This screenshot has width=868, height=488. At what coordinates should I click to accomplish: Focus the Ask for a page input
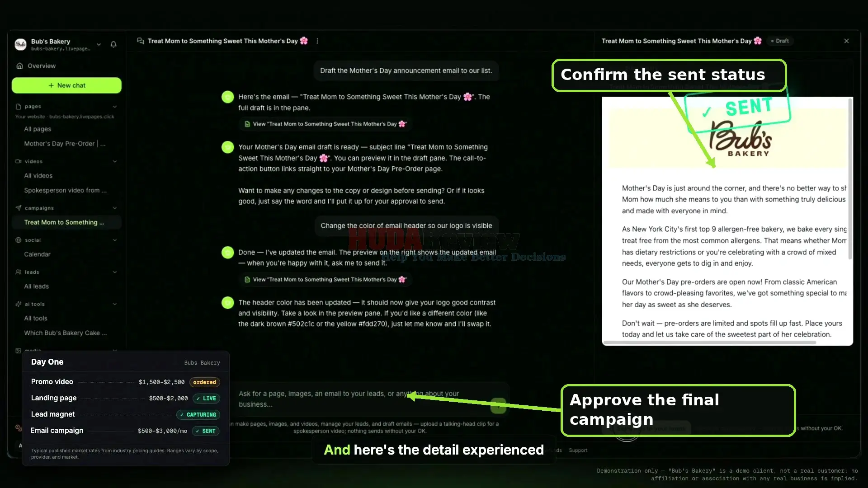[x=362, y=399]
